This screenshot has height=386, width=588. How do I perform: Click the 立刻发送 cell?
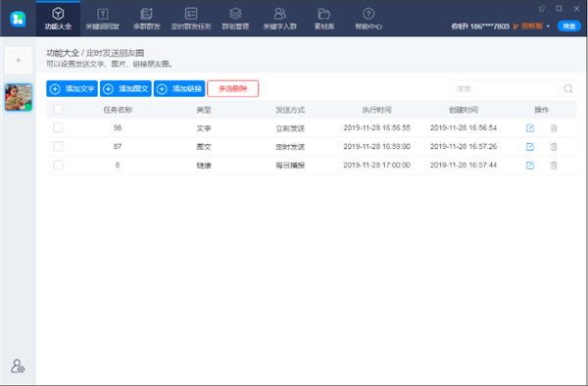click(x=290, y=128)
